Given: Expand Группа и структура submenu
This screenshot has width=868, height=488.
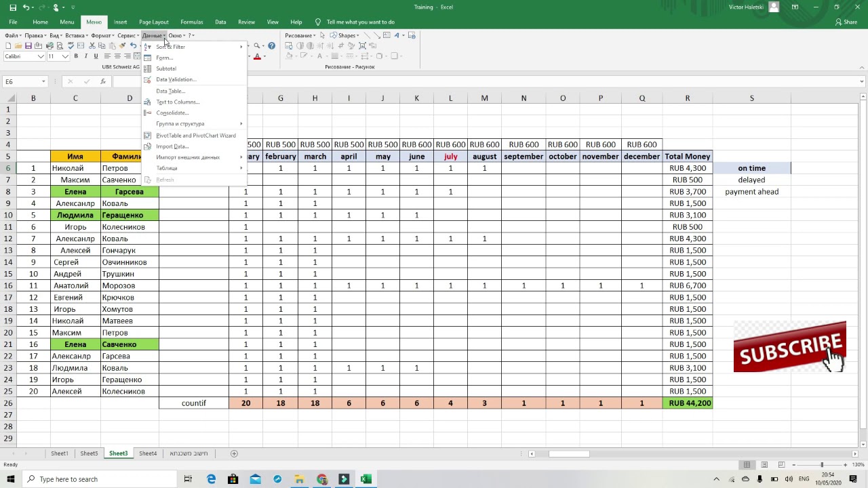Looking at the screenshot, I should pos(194,124).
